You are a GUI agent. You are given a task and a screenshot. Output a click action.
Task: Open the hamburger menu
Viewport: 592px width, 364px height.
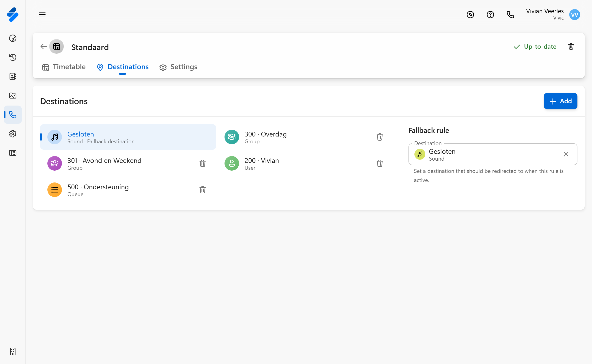click(42, 15)
